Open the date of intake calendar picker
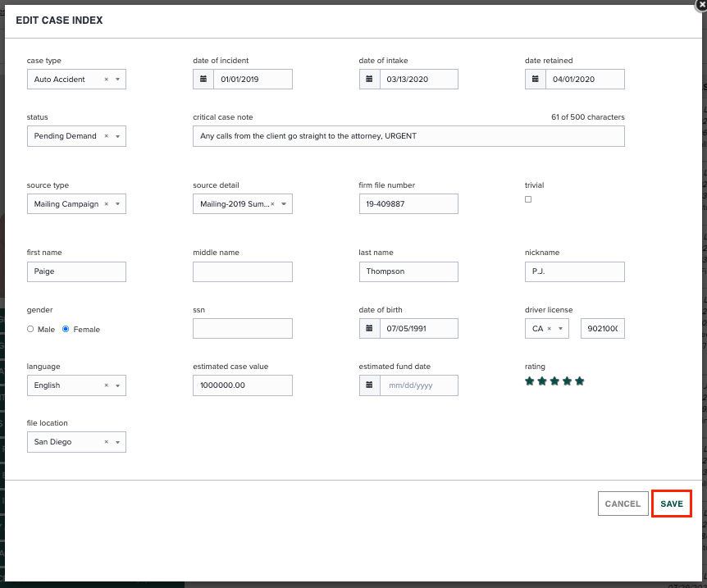The image size is (707, 588). coord(369,79)
